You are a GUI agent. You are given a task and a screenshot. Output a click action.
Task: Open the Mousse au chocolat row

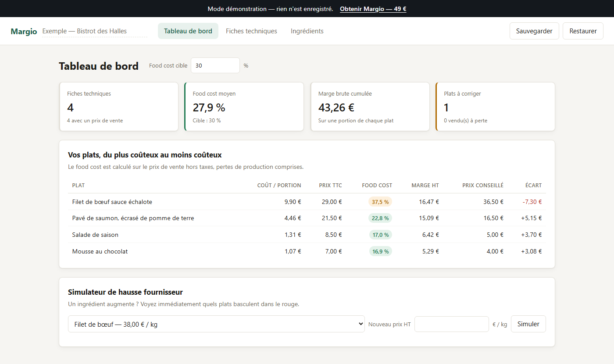pyautogui.click(x=307, y=251)
